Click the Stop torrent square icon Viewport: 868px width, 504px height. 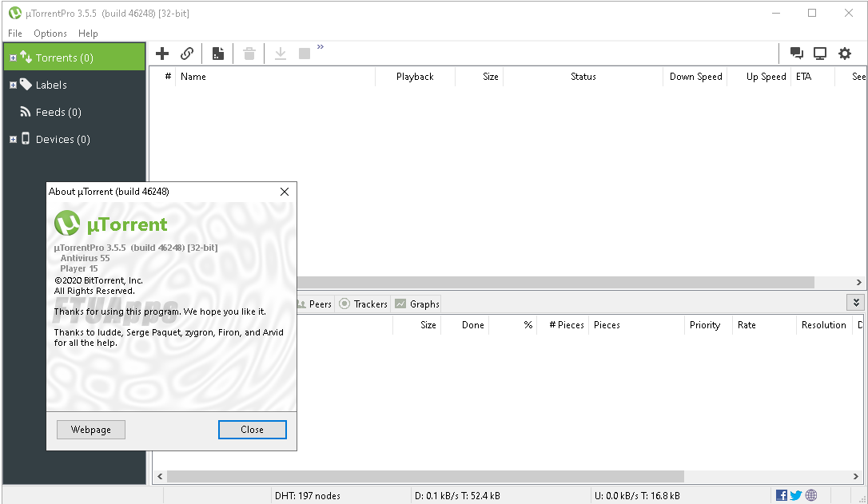[305, 54]
